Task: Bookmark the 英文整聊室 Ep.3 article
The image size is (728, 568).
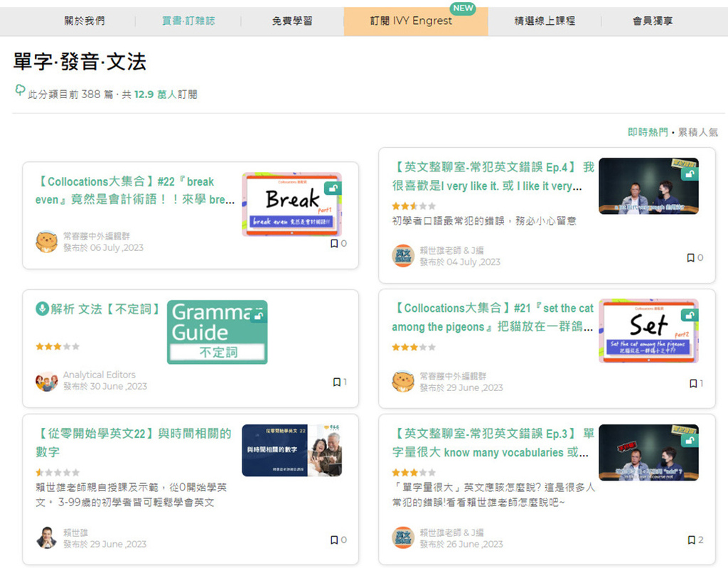Action: click(691, 540)
